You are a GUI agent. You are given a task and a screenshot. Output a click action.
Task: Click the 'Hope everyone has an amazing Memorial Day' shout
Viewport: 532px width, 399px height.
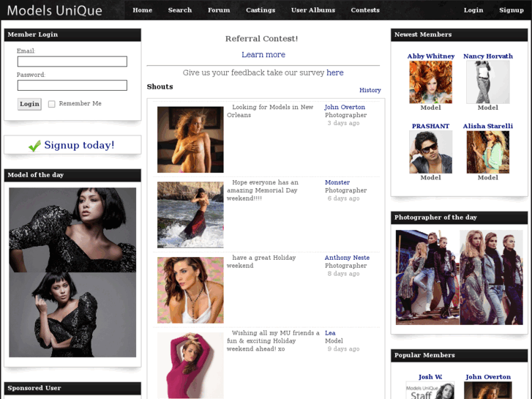click(263, 190)
